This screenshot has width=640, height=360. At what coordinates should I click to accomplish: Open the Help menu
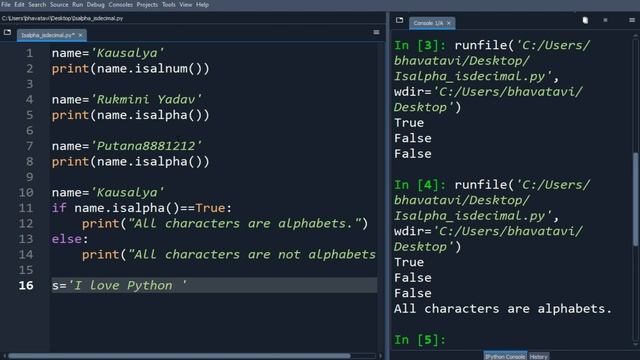pos(202,4)
